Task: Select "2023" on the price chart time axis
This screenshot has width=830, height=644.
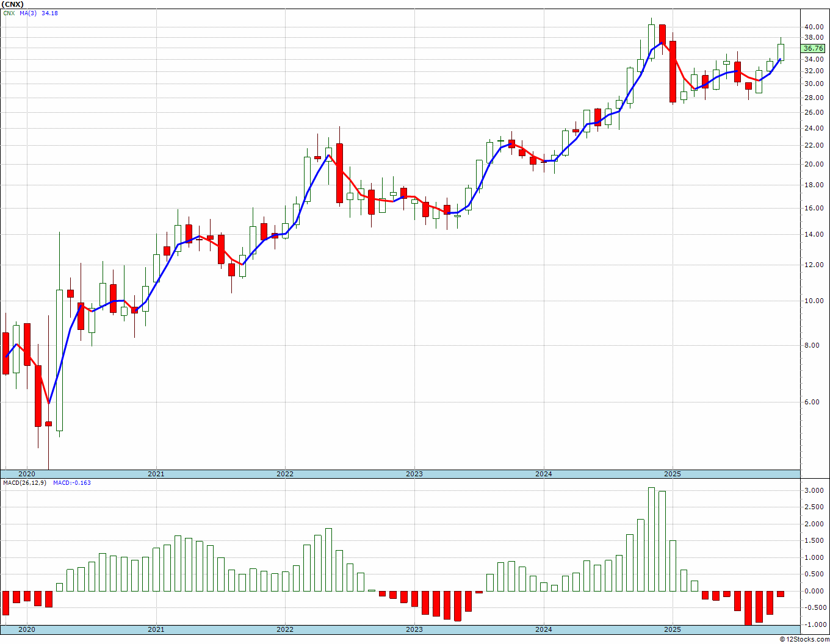Action: [414, 474]
